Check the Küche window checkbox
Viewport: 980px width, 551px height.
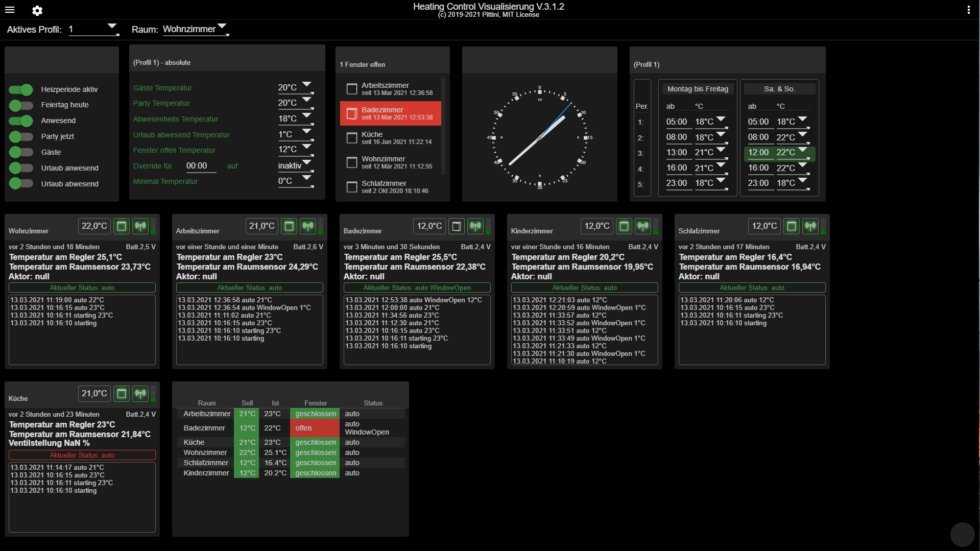pyautogui.click(x=352, y=138)
